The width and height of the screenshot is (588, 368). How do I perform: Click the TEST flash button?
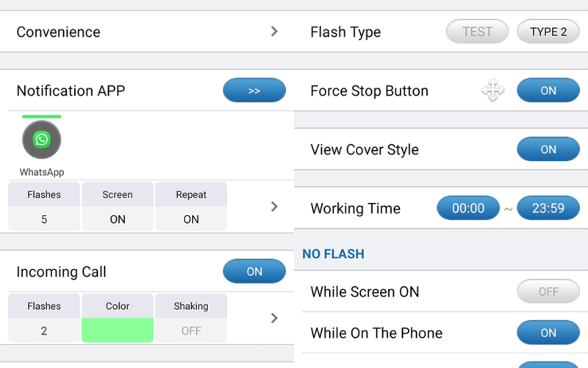(477, 32)
